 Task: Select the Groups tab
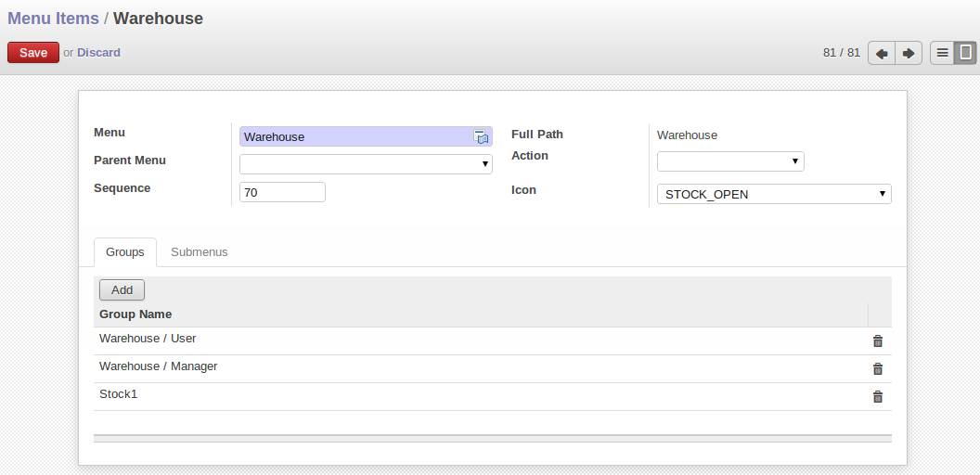tap(125, 252)
